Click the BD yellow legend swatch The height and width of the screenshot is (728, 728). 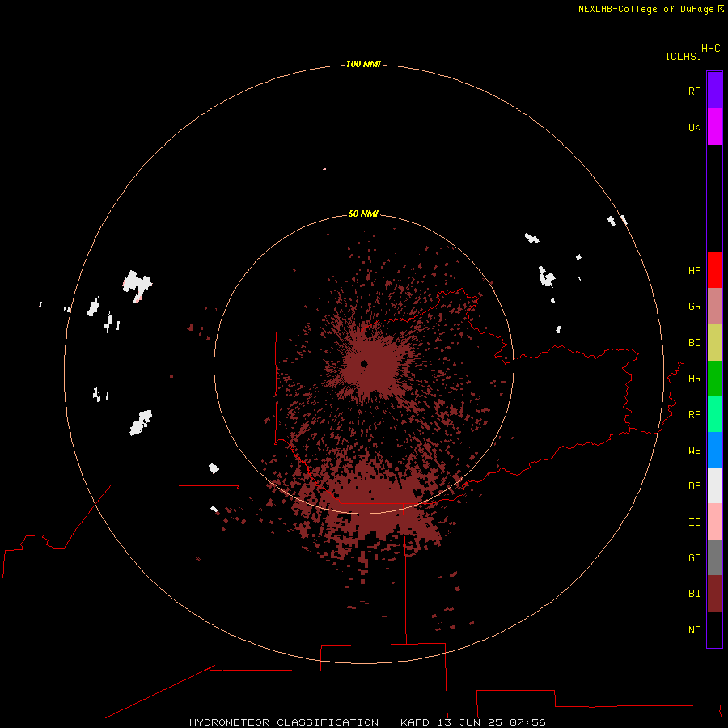click(714, 343)
